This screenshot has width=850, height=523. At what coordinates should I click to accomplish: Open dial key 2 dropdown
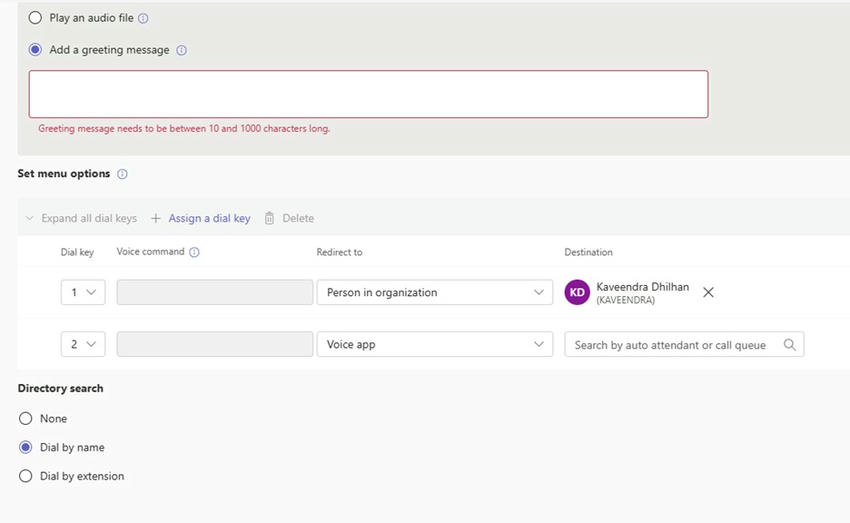click(x=82, y=344)
